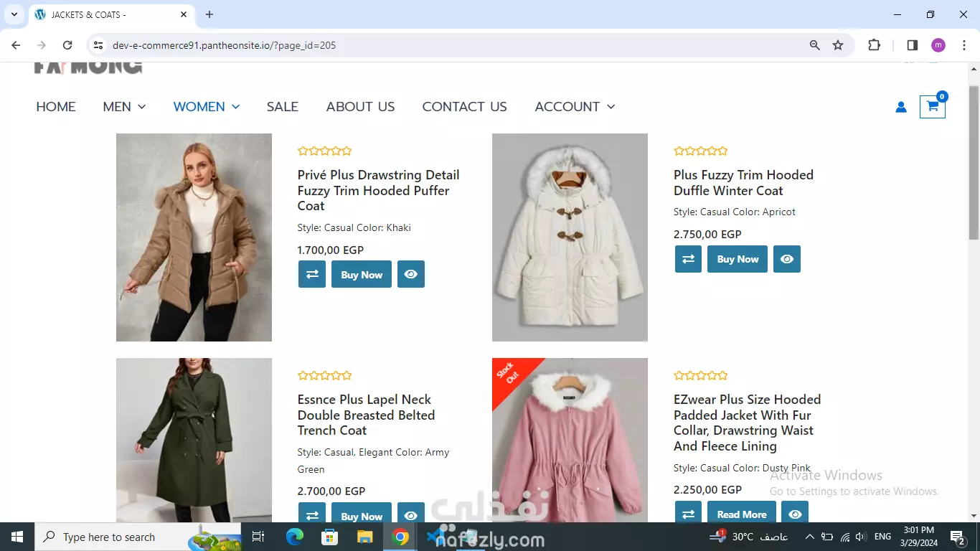Open Plus Fuzzy Trim Hooded Duffle Winter Coat title
This screenshot has width=980, height=551.
point(743,183)
